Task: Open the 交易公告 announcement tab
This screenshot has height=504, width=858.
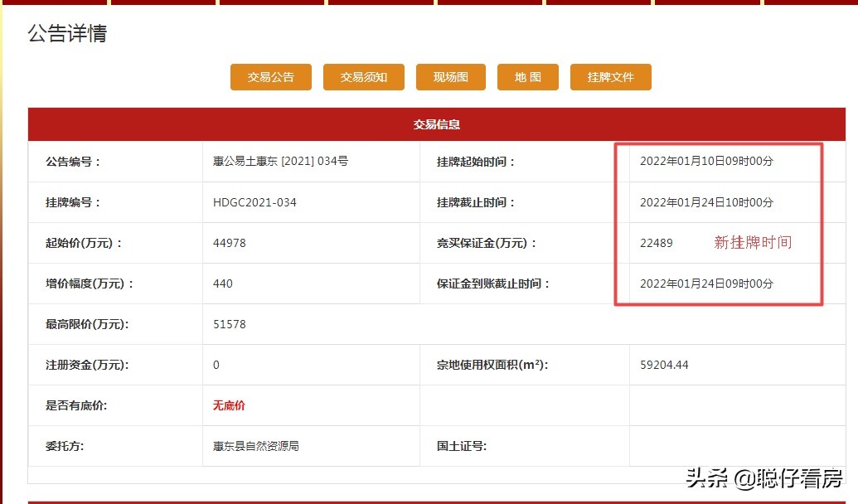Action: (270, 76)
